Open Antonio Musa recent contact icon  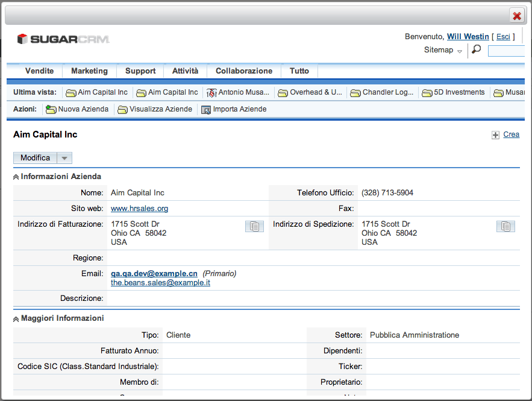tap(211, 93)
